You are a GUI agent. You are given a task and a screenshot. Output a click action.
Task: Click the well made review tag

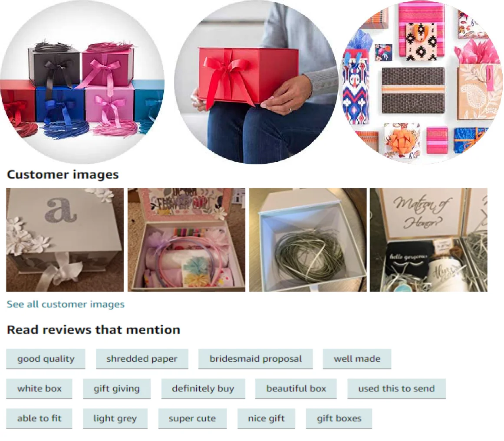pos(357,359)
